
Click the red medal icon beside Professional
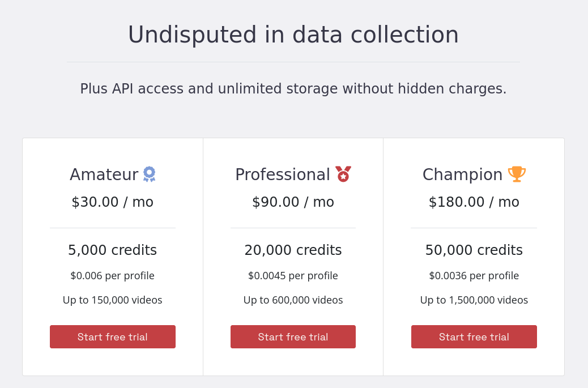point(343,174)
